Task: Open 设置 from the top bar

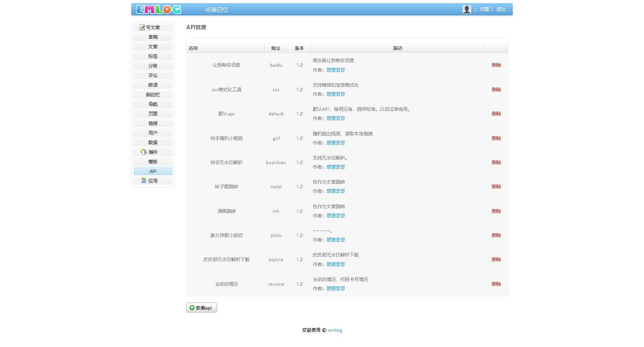Action: click(x=484, y=9)
